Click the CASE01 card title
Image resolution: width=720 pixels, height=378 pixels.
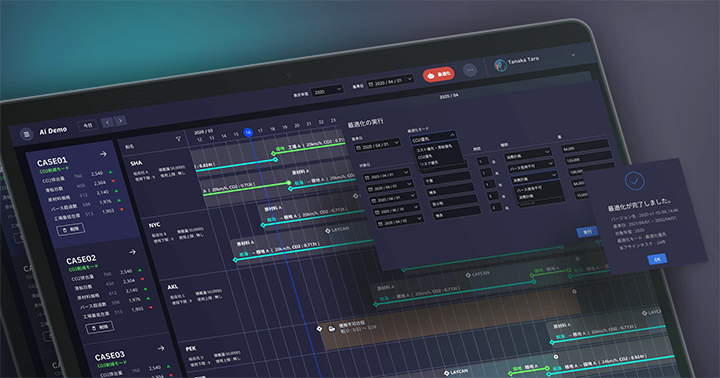52,162
